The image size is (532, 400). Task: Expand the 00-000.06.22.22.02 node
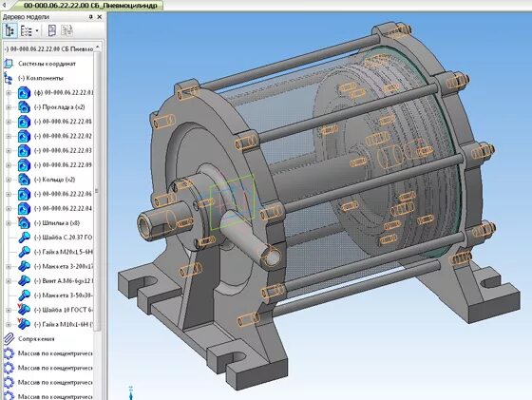tap(9, 136)
